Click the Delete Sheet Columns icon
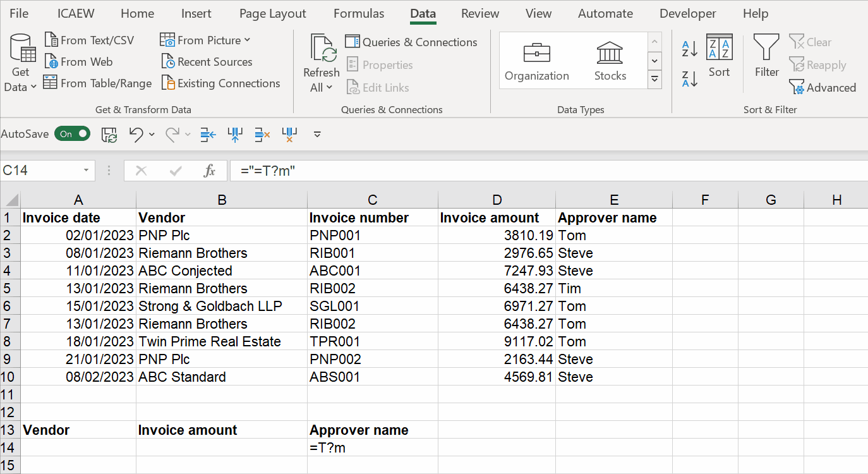The width and height of the screenshot is (868, 474). 289,134
